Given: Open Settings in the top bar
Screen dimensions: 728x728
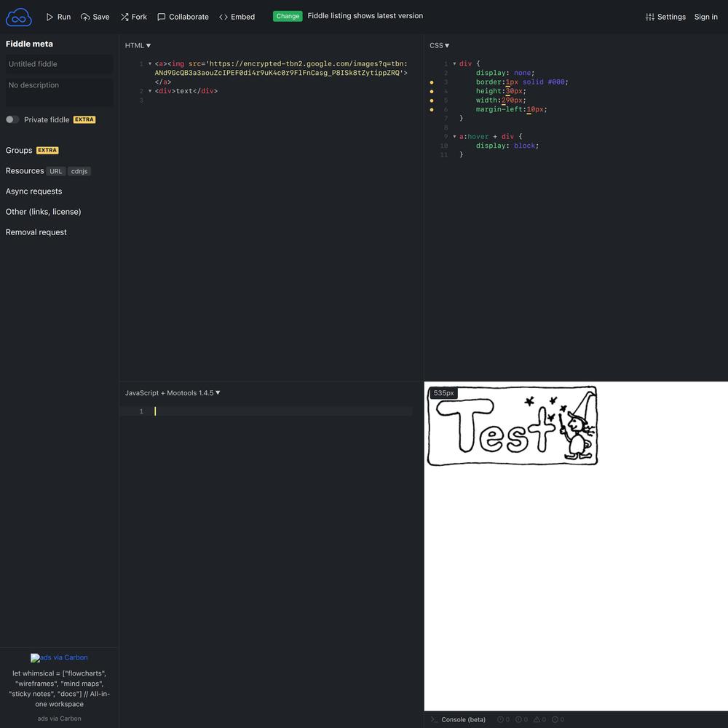Looking at the screenshot, I should (x=665, y=17).
